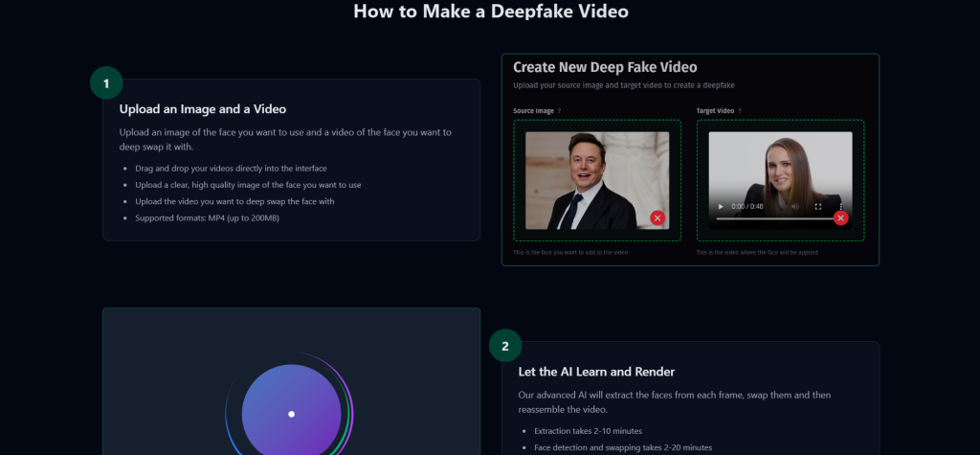The image size is (980, 455).
Task: Click 'Face detection and swapping takes 2-20 minutes' bullet
Action: click(x=622, y=447)
